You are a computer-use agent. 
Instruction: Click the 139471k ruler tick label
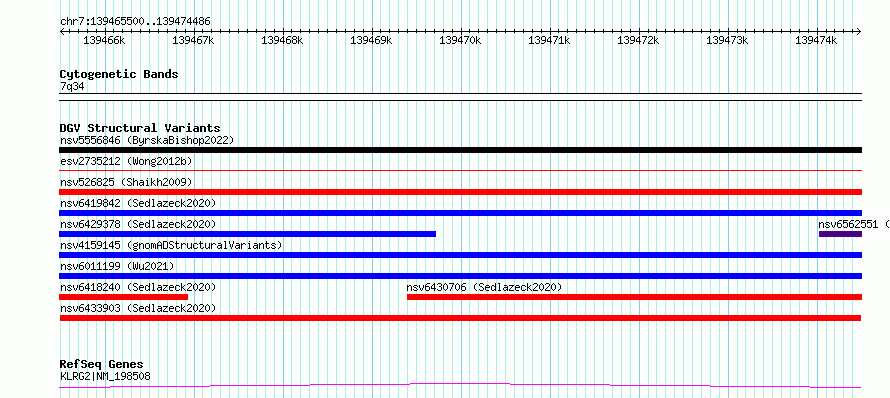549,40
